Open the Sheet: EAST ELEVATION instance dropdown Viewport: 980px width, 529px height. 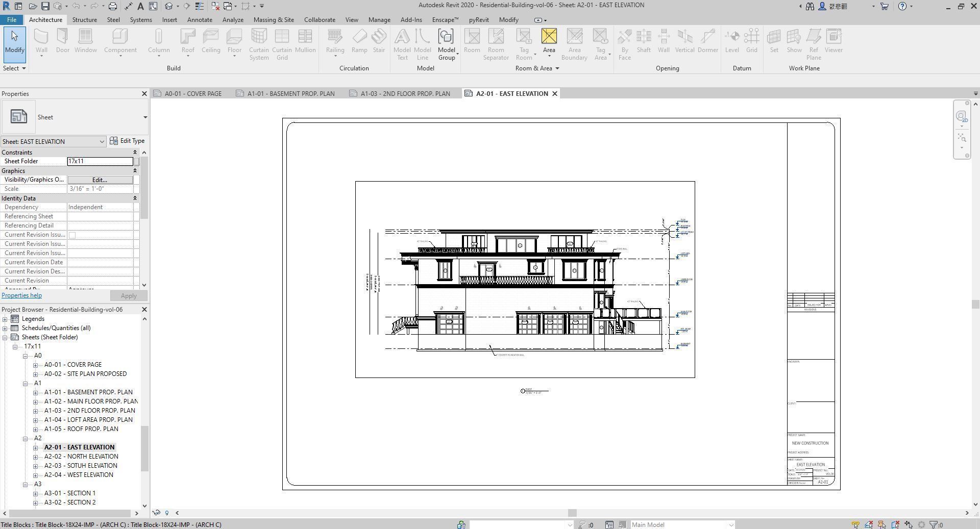click(x=53, y=141)
